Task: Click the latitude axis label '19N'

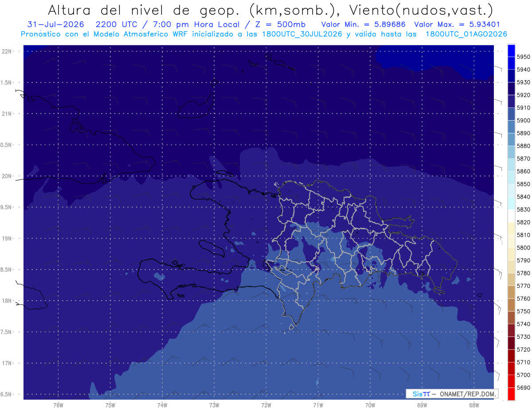Action: 7,239
